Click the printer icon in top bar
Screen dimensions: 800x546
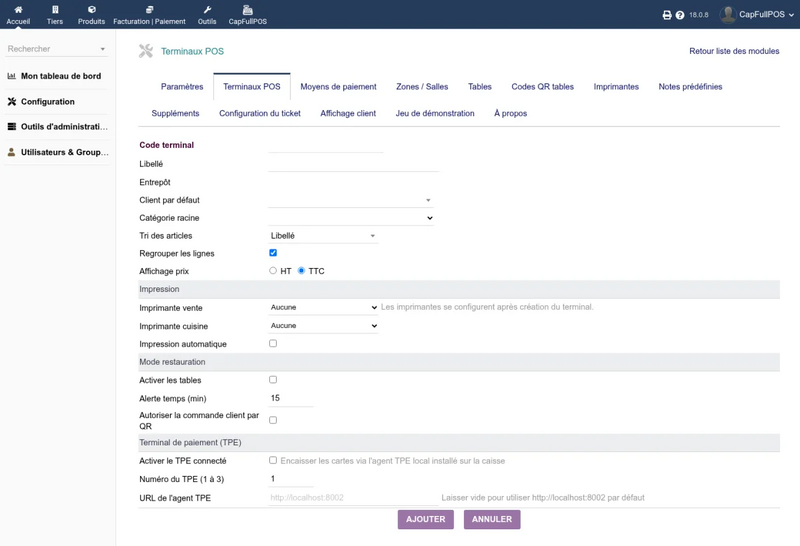667,15
